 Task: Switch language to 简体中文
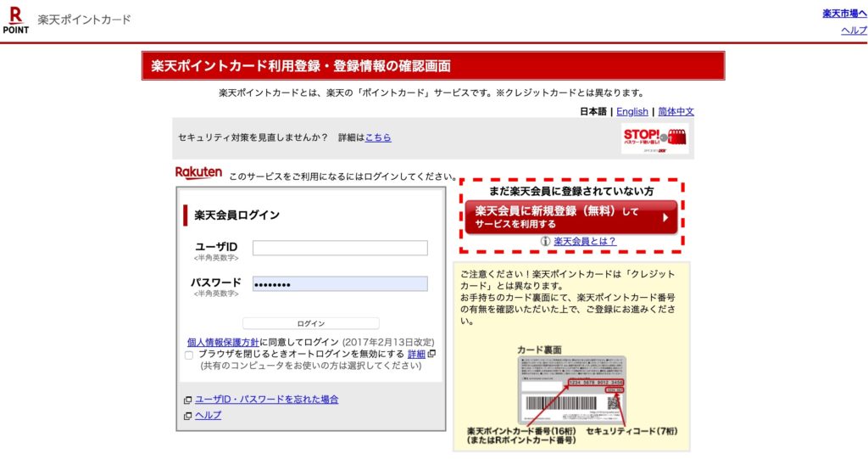tap(676, 112)
